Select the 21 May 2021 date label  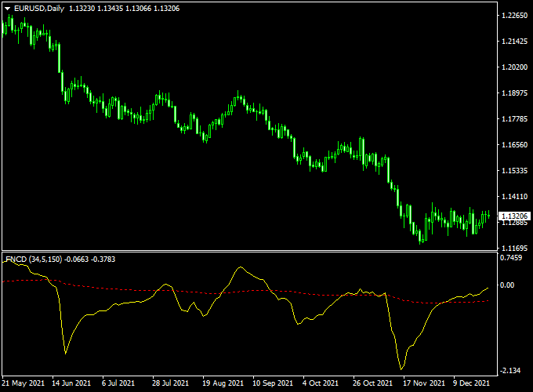[24, 383]
